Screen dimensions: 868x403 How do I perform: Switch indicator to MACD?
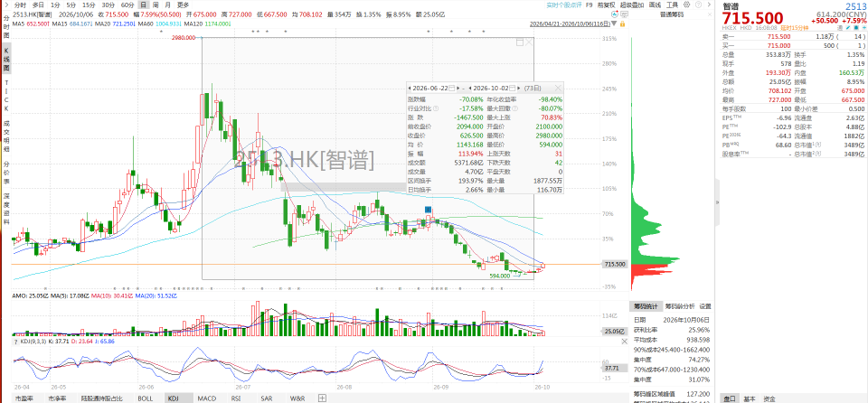click(x=207, y=398)
